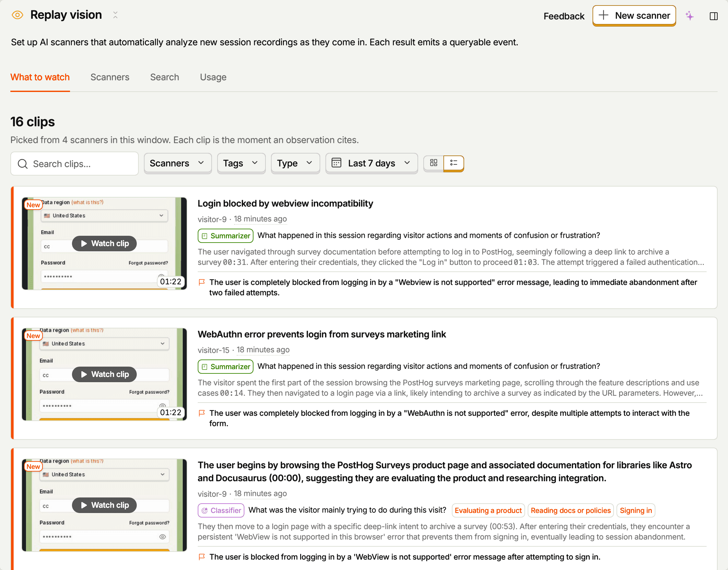Click Summarizer badge on webview incompatibility clip
This screenshot has height=570, width=728.
225,235
